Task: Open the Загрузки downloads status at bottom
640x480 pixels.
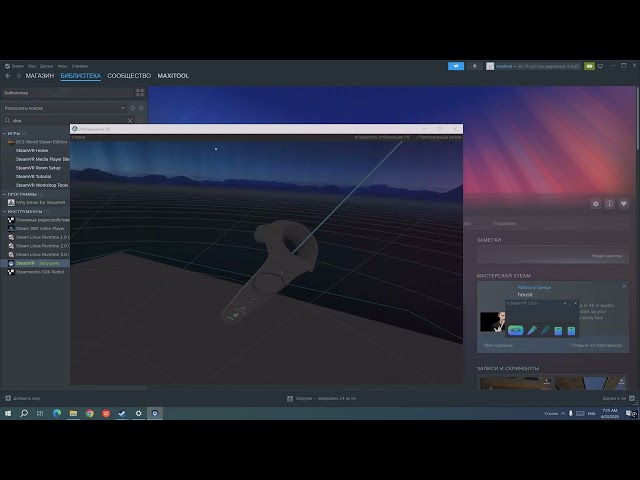Action: (x=321, y=398)
